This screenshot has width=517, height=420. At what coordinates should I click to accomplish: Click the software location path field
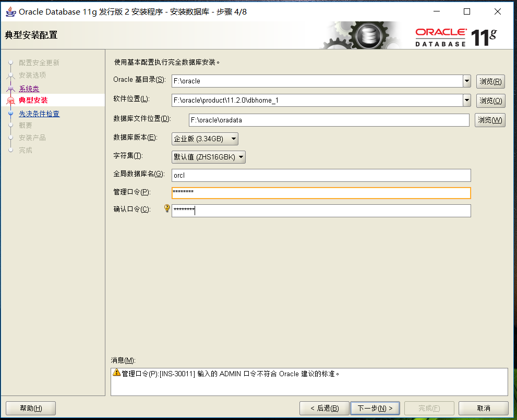pos(317,101)
